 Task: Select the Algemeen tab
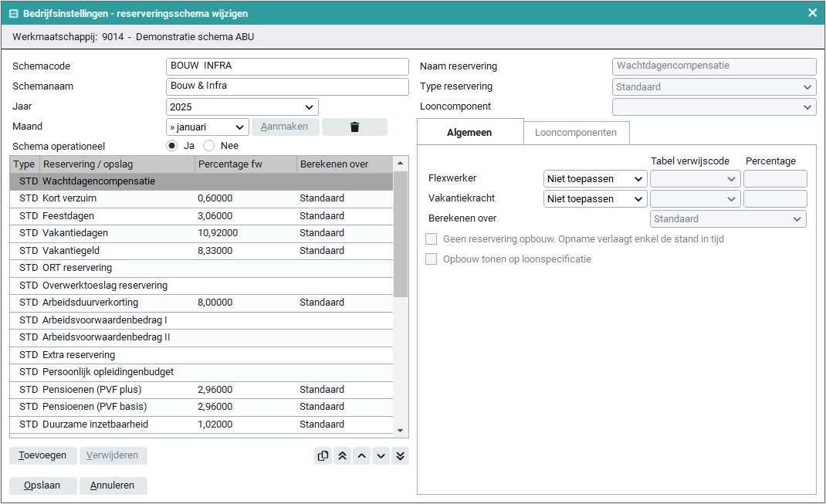469,133
